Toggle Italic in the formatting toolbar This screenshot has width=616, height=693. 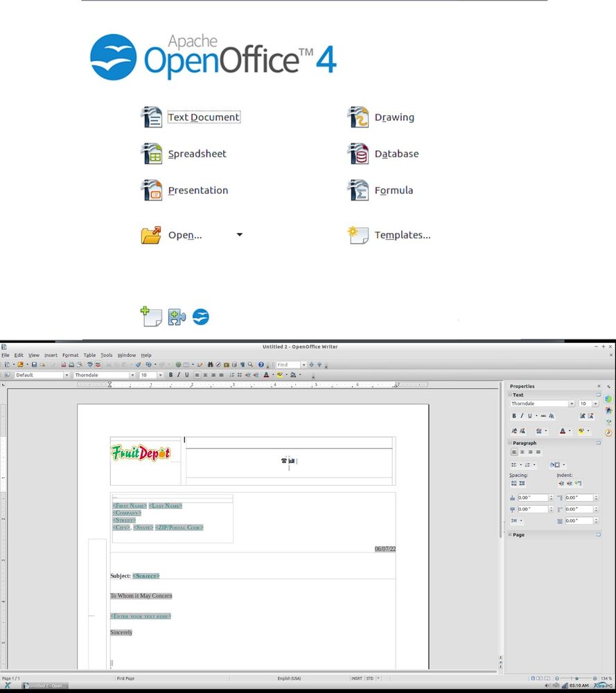[x=179, y=375]
